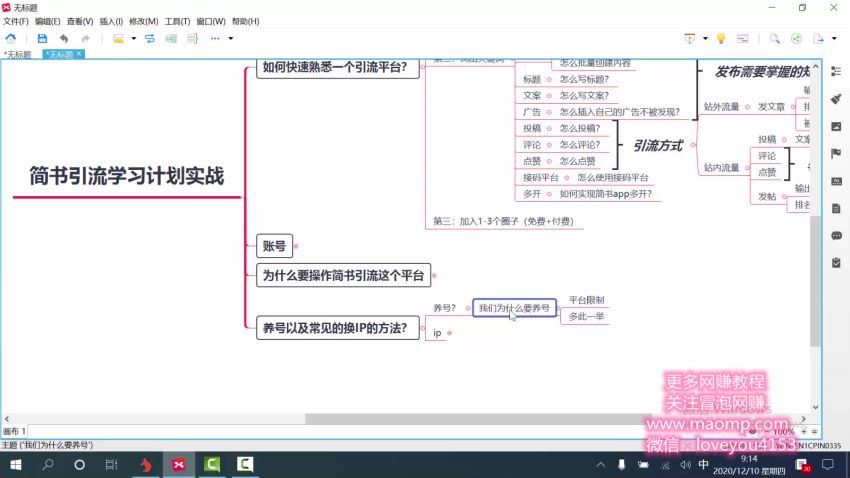Select central topic 简书引流学习计划实战
The width and height of the screenshot is (850, 478).
127,176
